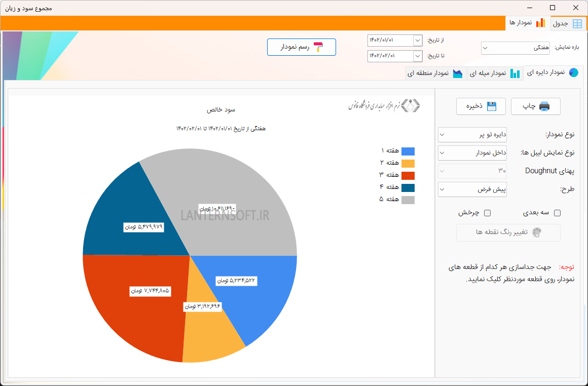Click the printer icon on چاپ button
This screenshot has width=588, height=386.
544,106
